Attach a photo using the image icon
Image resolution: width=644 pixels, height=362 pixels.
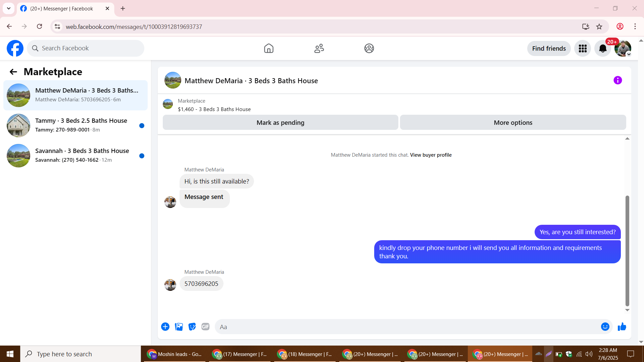tap(179, 327)
